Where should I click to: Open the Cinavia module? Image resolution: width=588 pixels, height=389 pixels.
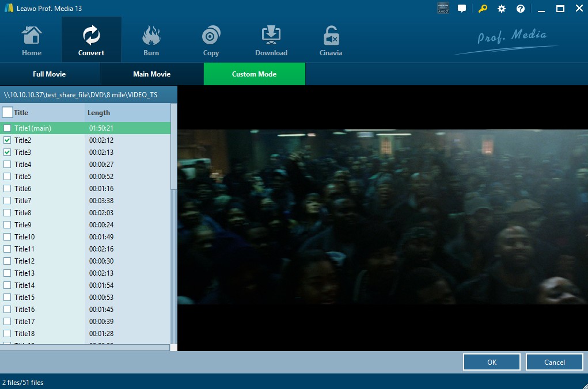tap(331, 39)
